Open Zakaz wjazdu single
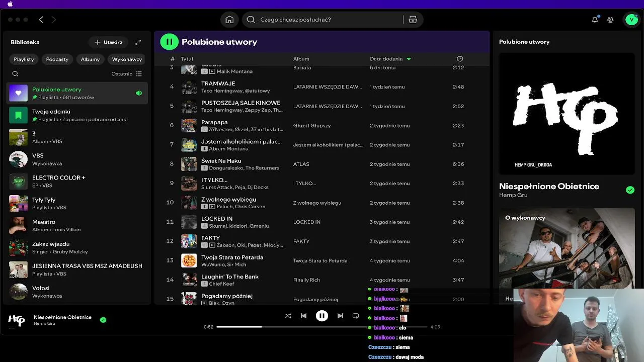 click(x=77, y=247)
